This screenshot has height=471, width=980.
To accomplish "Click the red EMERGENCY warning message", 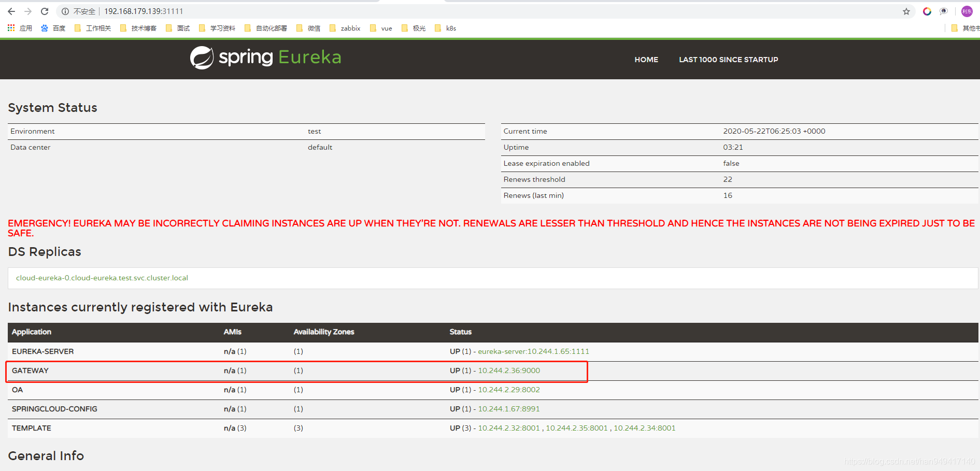I will tap(491, 228).
